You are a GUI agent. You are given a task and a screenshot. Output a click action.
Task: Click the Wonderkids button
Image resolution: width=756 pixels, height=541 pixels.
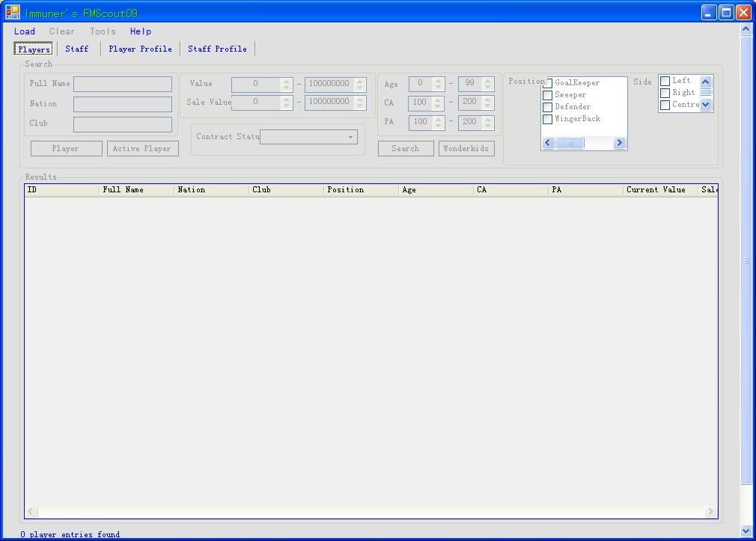(x=466, y=148)
